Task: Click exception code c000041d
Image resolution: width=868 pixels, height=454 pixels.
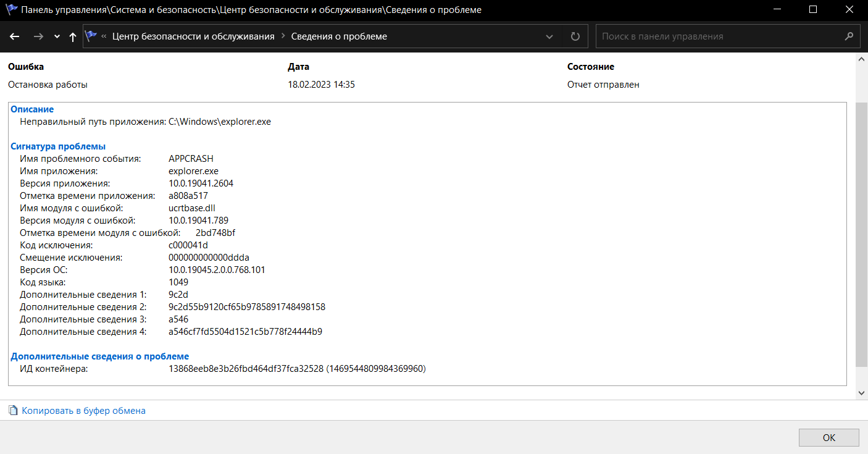Action: 188,245
